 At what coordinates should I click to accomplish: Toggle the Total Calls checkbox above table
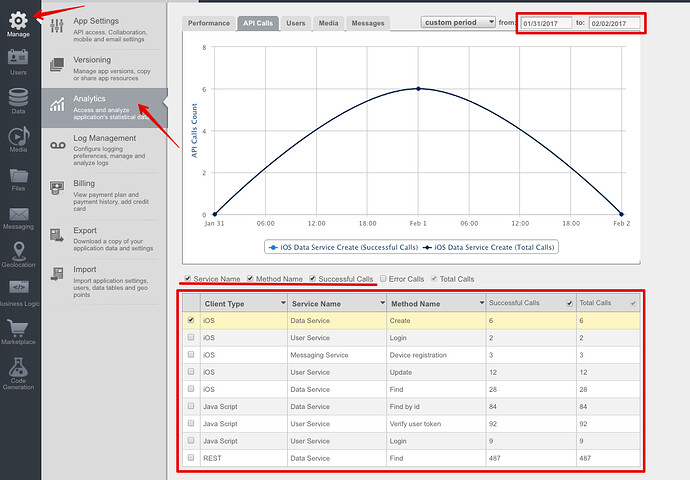[434, 278]
